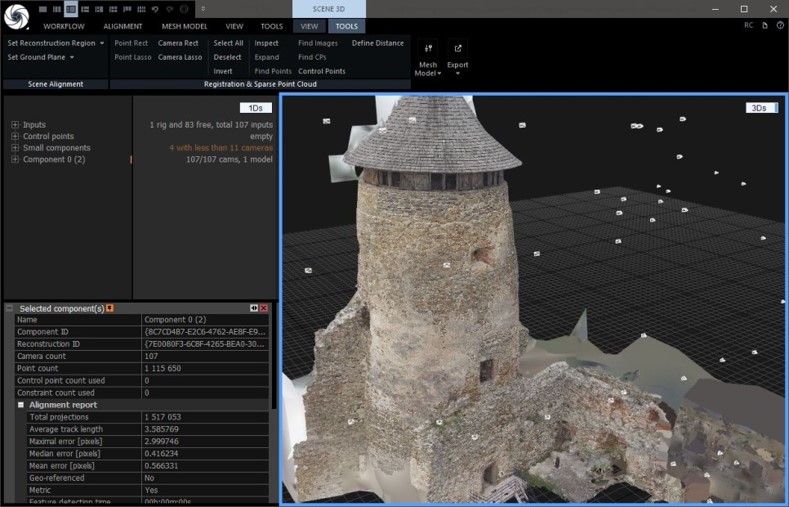This screenshot has height=507, width=789.
Task: Click the panel resize arrows icon
Action: point(253,308)
